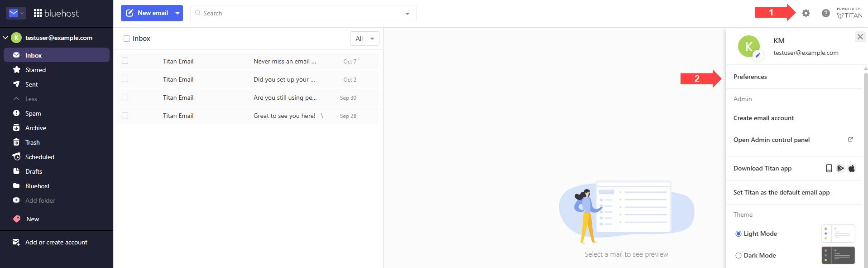Select the Dark Mode radio button
This screenshot has width=868, height=268.
tap(739, 255)
